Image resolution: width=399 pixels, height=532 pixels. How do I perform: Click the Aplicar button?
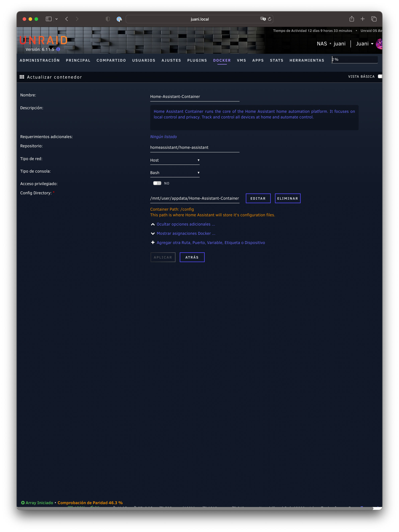pyautogui.click(x=163, y=257)
